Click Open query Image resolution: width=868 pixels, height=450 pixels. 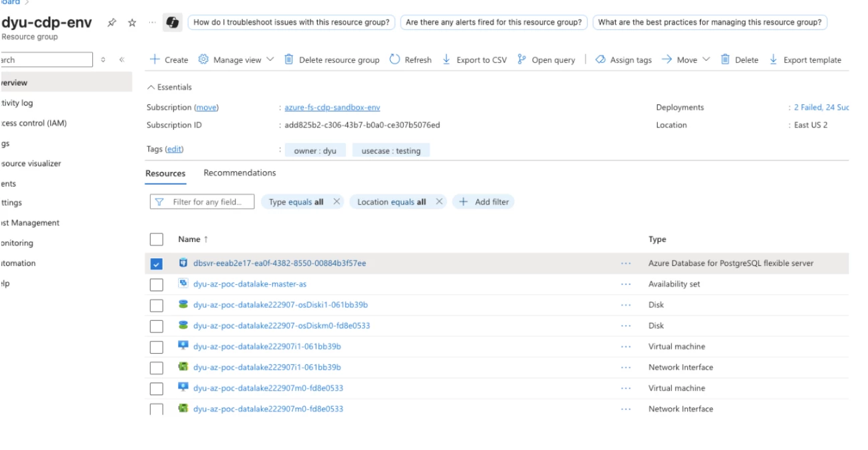point(546,60)
